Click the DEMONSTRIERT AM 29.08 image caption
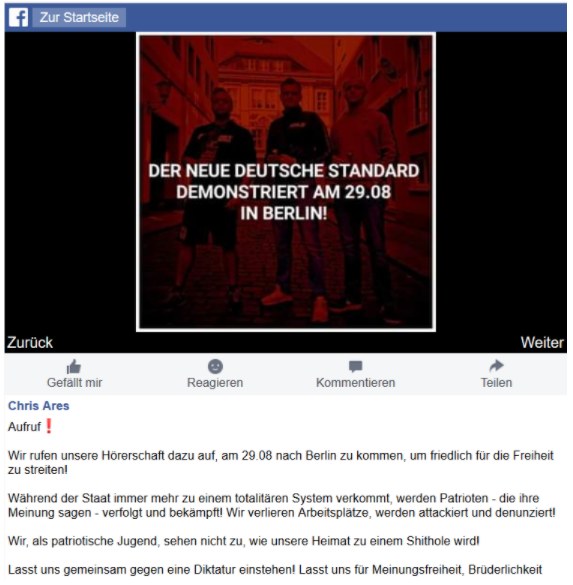Screen dimensions: 573x585 point(284,192)
